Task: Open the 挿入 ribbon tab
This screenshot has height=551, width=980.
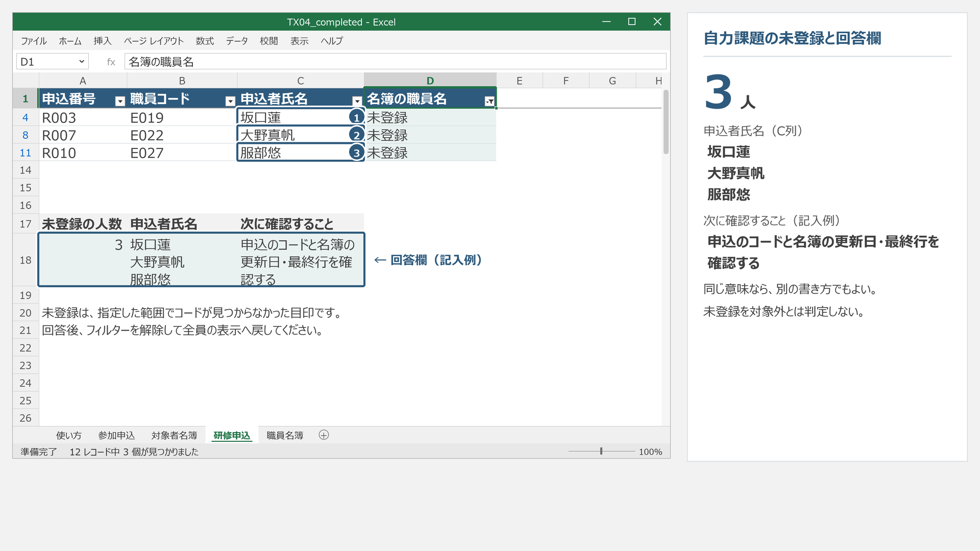Action: 102,41
